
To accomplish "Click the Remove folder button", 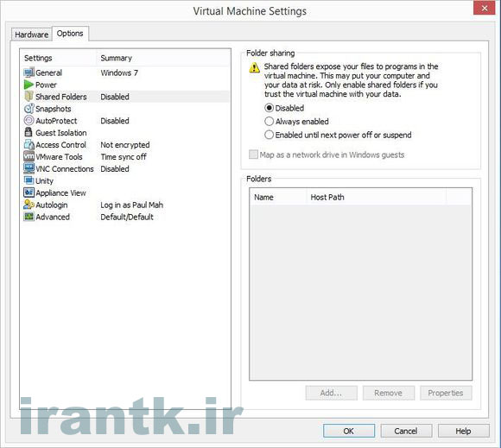I will click(389, 393).
